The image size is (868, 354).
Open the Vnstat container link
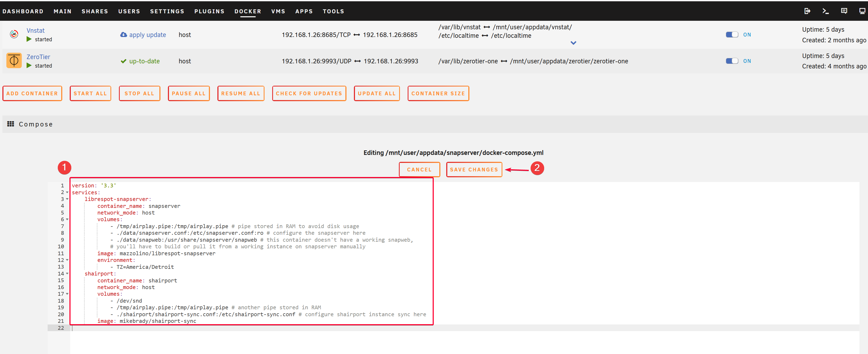point(35,30)
